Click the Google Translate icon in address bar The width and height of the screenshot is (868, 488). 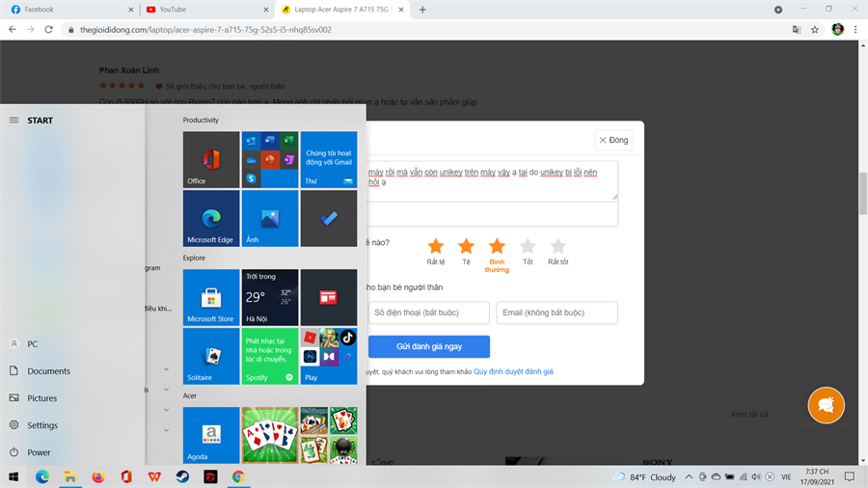[x=797, y=30]
